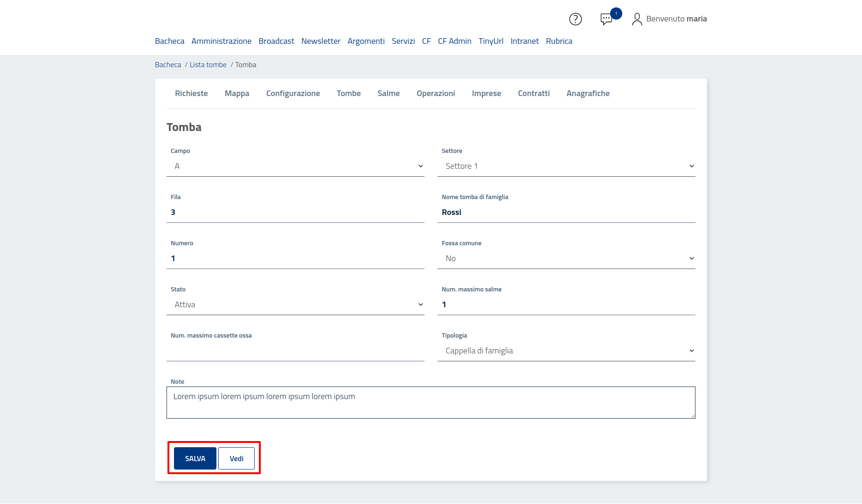This screenshot has height=504, width=862.
Task: Click into the Fila input field
Action: [x=295, y=212]
